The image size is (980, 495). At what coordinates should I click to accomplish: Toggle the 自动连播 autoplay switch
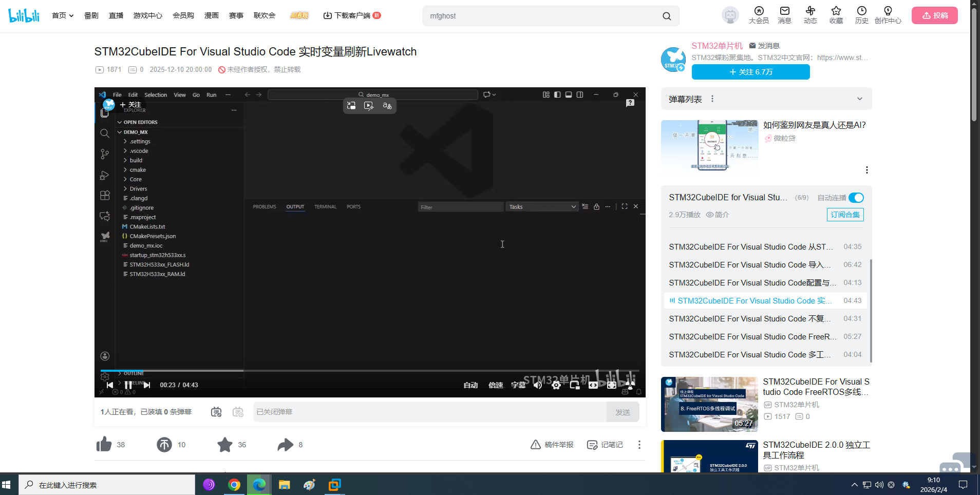[x=856, y=198]
